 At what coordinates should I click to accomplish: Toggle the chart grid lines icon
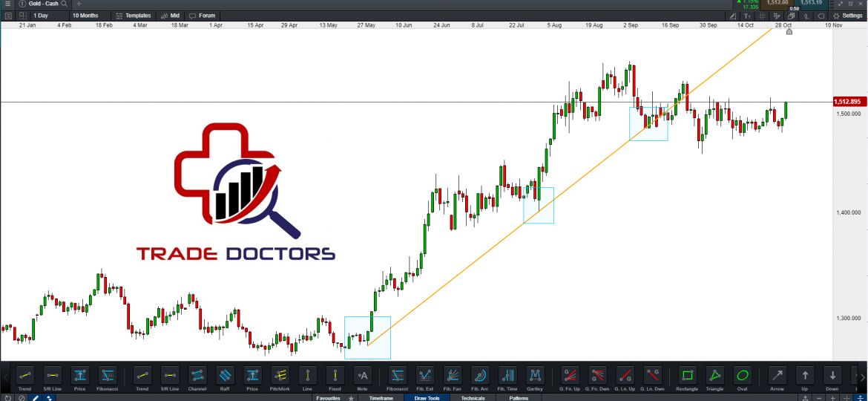coord(762,16)
